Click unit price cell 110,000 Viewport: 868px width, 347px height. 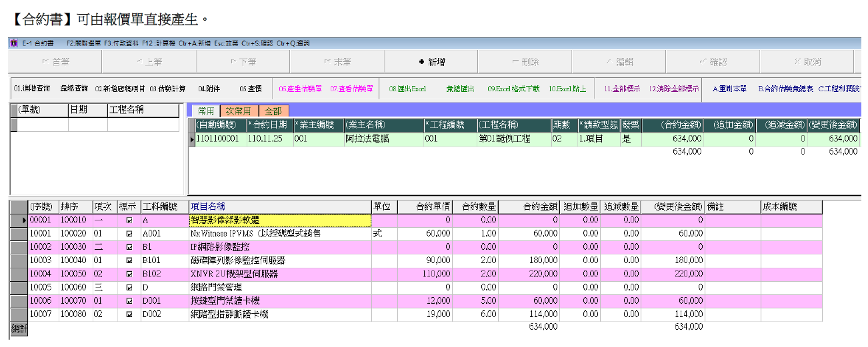(x=425, y=274)
